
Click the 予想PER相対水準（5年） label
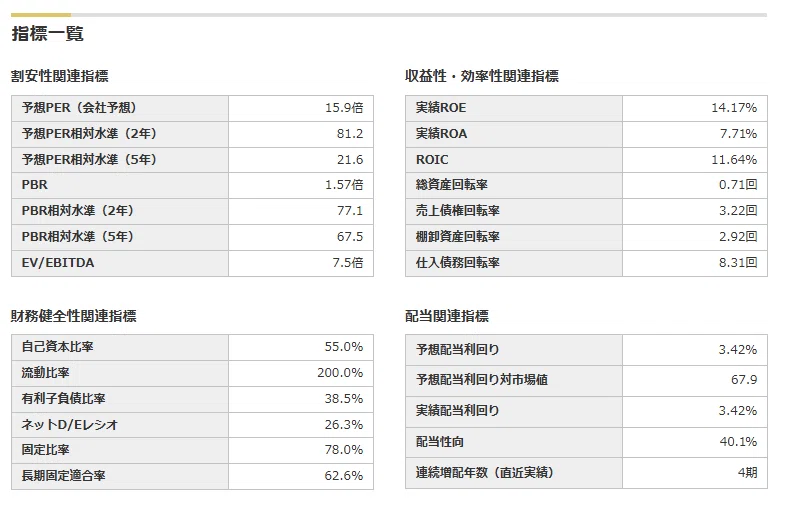pos(89,159)
